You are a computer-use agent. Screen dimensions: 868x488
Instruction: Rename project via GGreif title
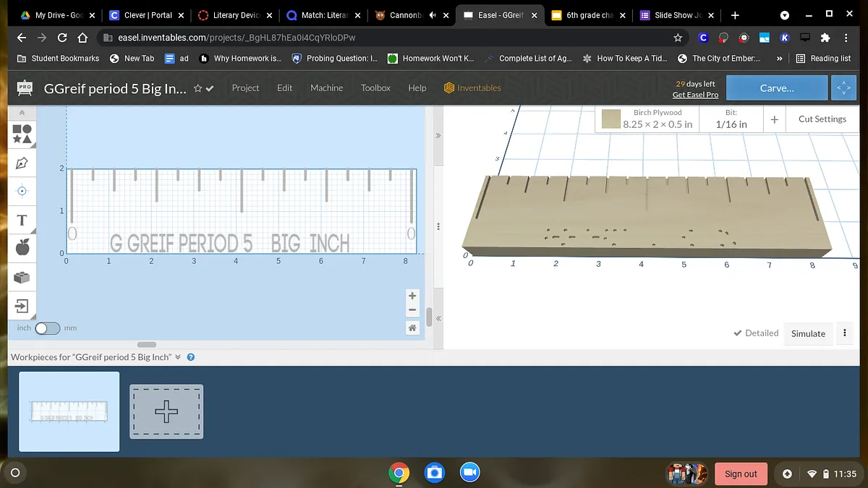click(115, 88)
